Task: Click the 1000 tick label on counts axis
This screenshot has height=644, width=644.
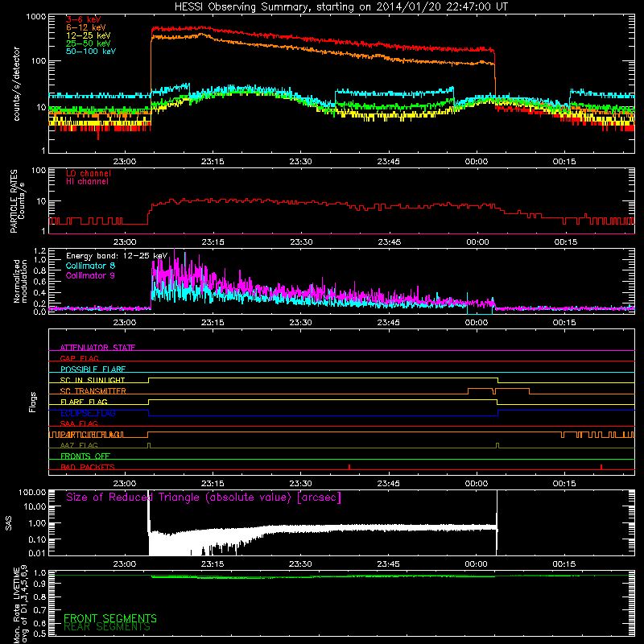Action: [36, 17]
